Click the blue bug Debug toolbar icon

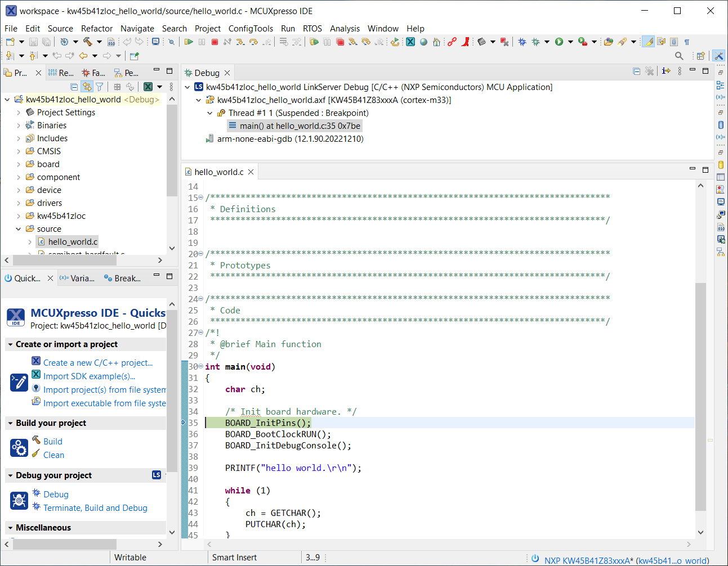pos(522,42)
